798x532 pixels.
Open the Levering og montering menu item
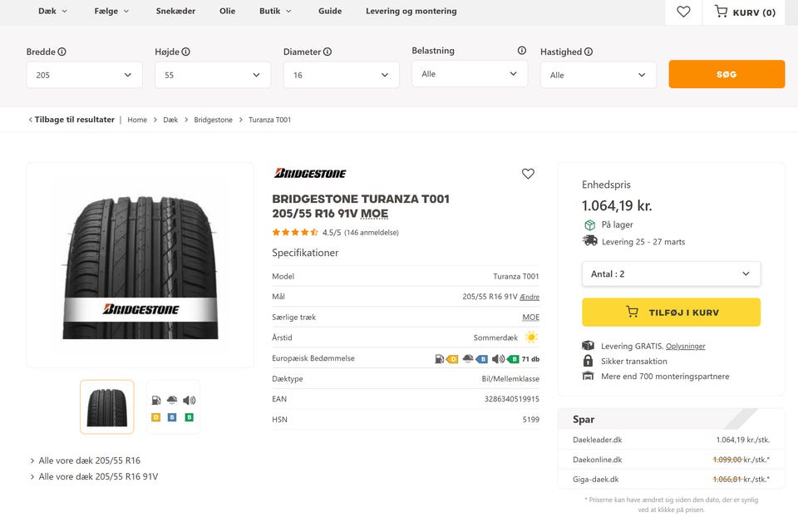[411, 12]
